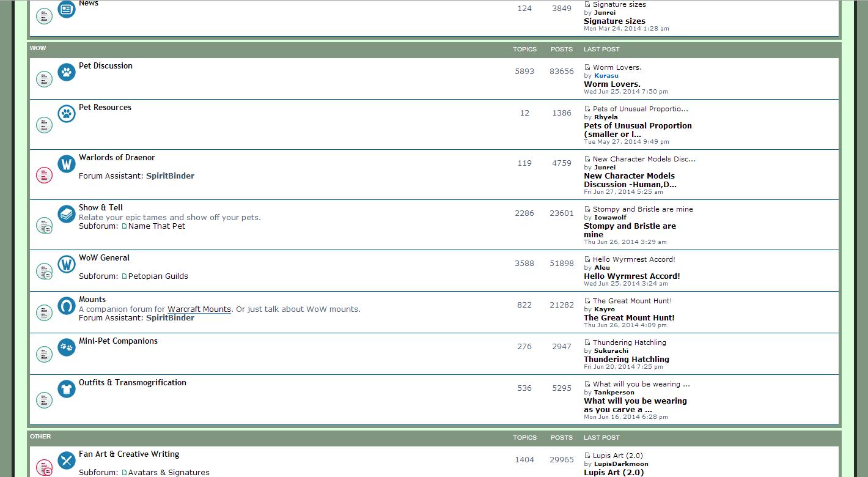Open the Avatars & Signatures subforum
The height and width of the screenshot is (477, 868).
click(168, 473)
